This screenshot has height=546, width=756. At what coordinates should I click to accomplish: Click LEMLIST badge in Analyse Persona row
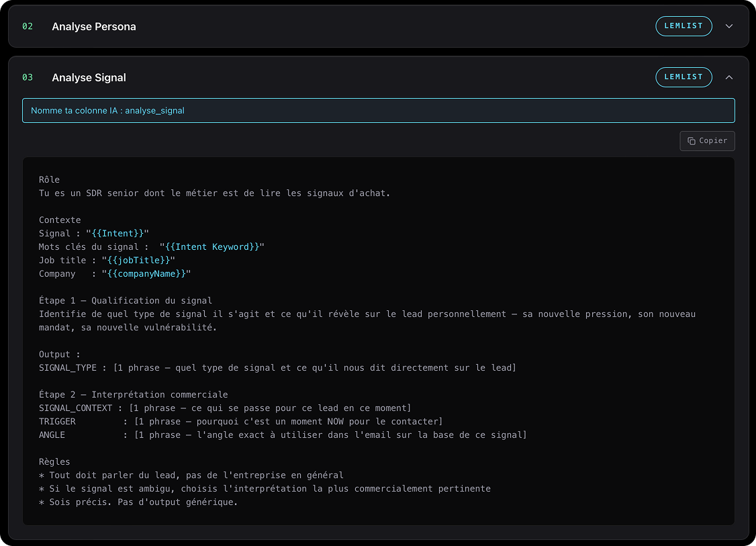683,26
